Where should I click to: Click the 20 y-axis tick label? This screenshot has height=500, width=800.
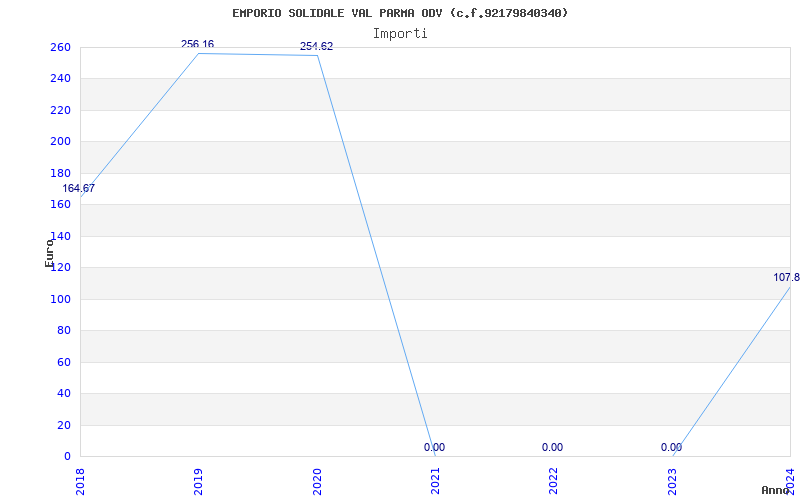[64, 425]
